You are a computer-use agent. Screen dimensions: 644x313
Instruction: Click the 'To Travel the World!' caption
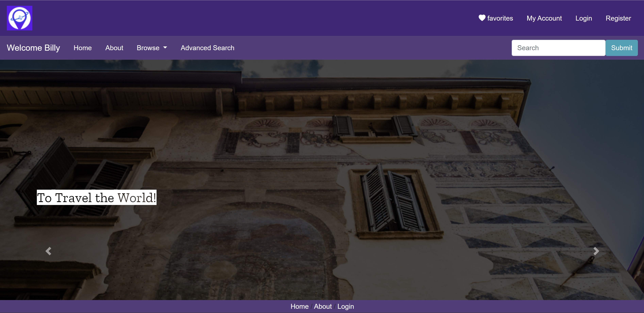[x=96, y=197]
